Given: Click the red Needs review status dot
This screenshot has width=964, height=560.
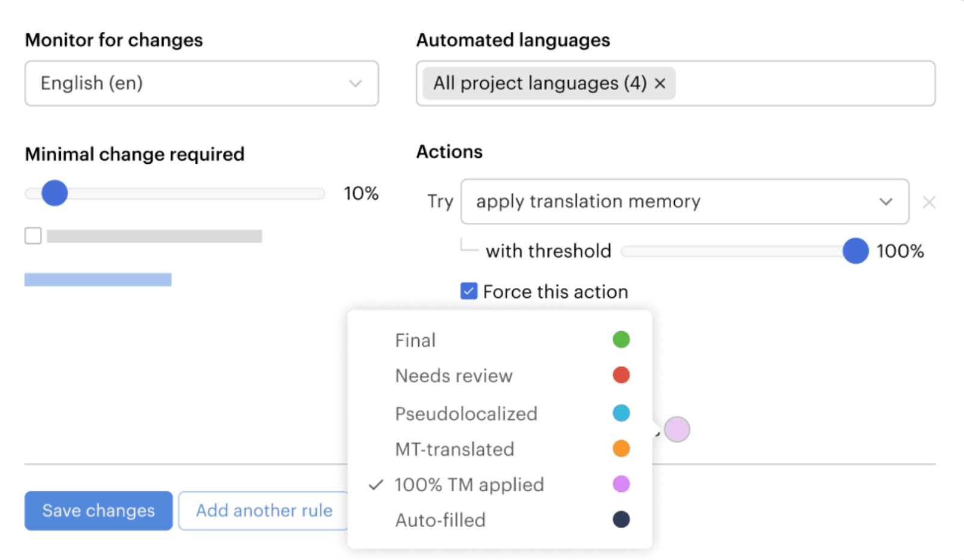Looking at the screenshot, I should (621, 375).
